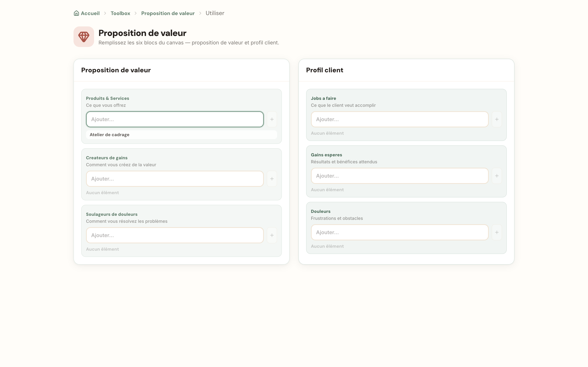Image resolution: width=588 pixels, height=367 pixels.
Task: Focus the Produits & Services Ajouter field
Action: [x=175, y=119]
